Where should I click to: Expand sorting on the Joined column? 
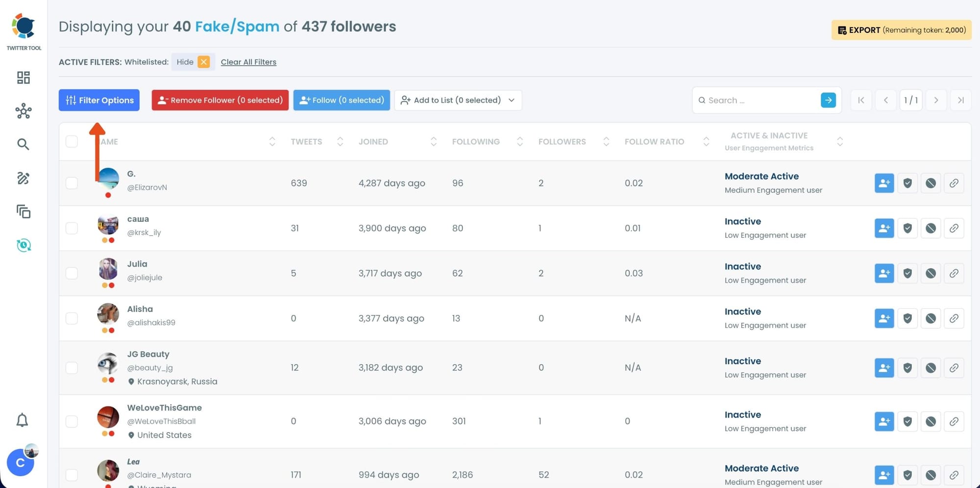[434, 141]
